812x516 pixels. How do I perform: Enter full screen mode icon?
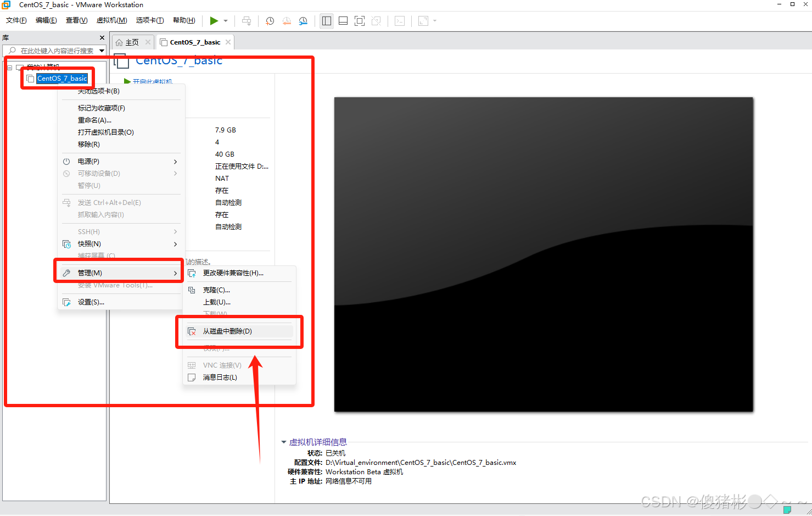[x=360, y=21]
